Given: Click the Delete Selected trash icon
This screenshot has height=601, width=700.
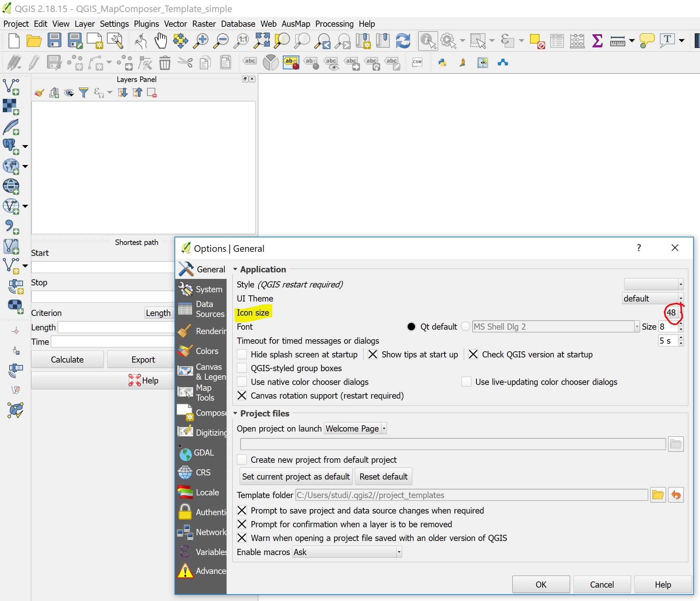Looking at the screenshot, I should tap(165, 62).
